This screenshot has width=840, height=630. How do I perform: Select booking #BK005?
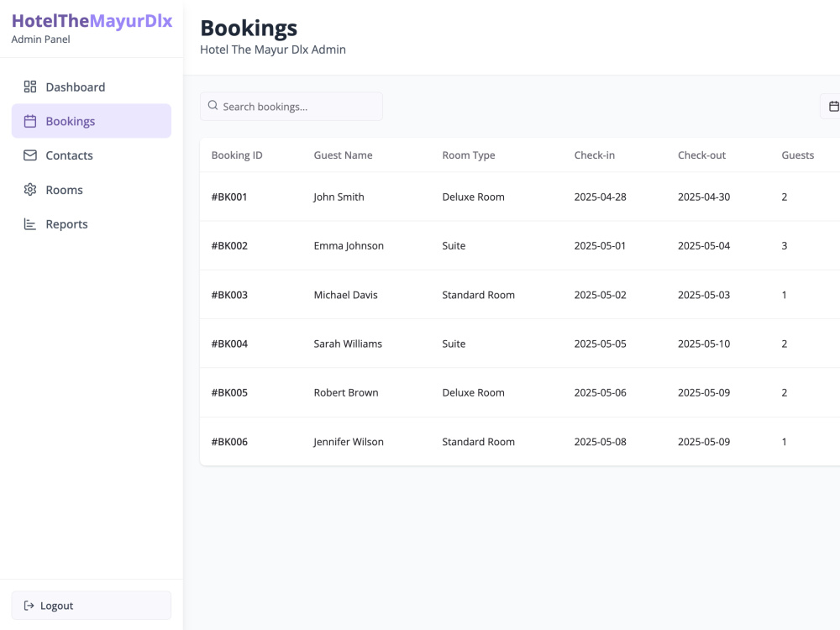[x=229, y=392]
